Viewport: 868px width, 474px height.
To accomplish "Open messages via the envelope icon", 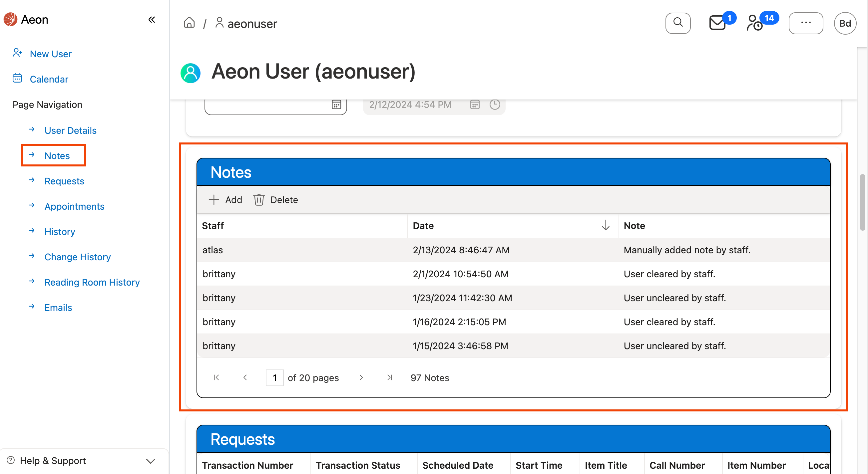I will pyautogui.click(x=717, y=23).
